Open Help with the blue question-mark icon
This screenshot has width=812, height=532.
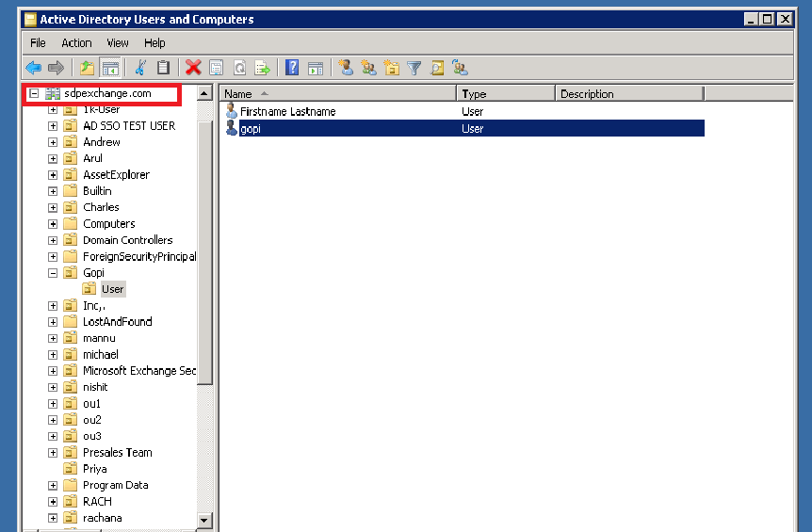[x=292, y=68]
